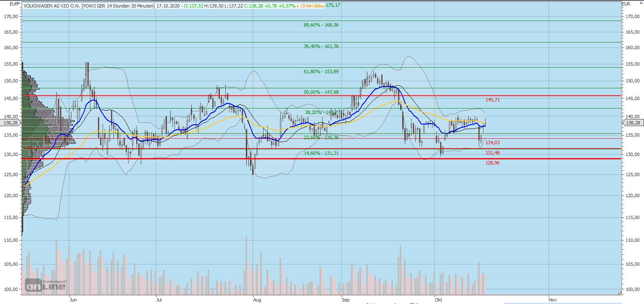Click the absolute change "+0,78"
The height and width of the screenshot is (304, 644).
(272, 6)
